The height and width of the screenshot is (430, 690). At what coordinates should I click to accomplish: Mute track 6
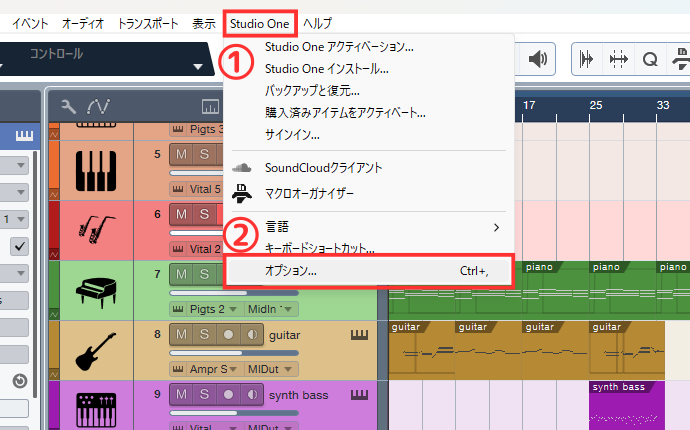coord(181,214)
